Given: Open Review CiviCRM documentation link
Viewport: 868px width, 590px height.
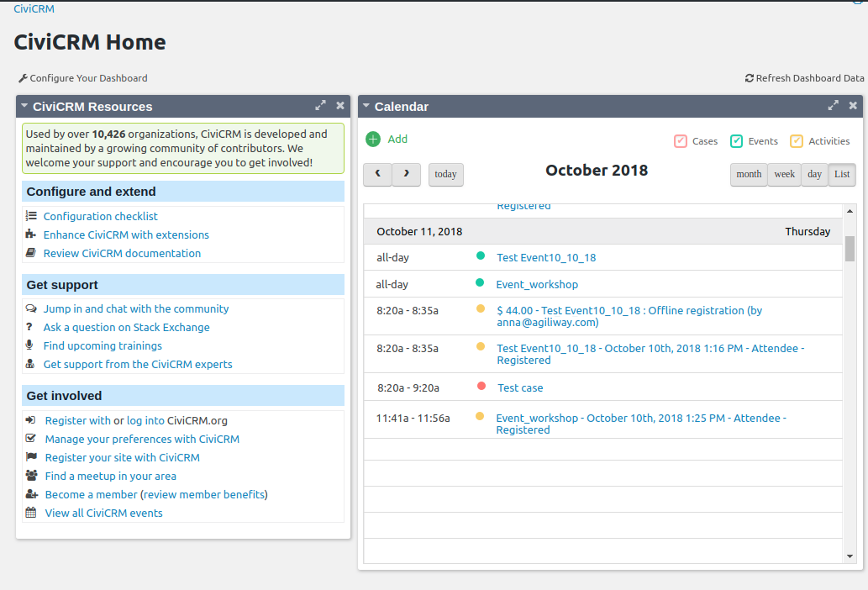Looking at the screenshot, I should [122, 254].
